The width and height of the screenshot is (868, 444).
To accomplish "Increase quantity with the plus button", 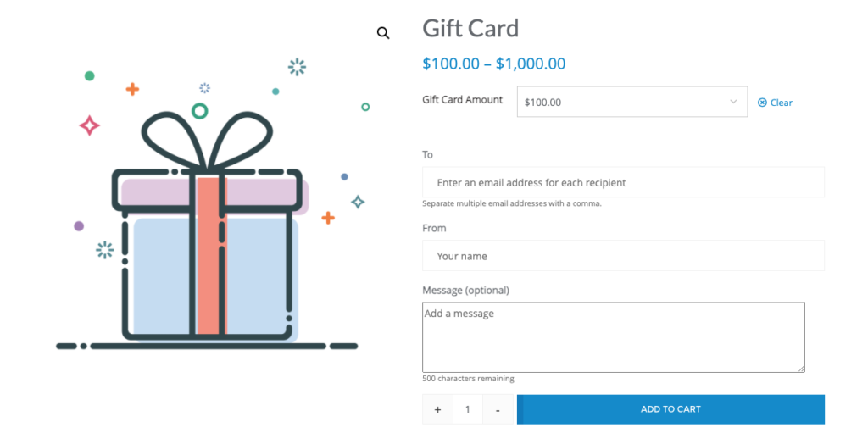I will [x=437, y=409].
